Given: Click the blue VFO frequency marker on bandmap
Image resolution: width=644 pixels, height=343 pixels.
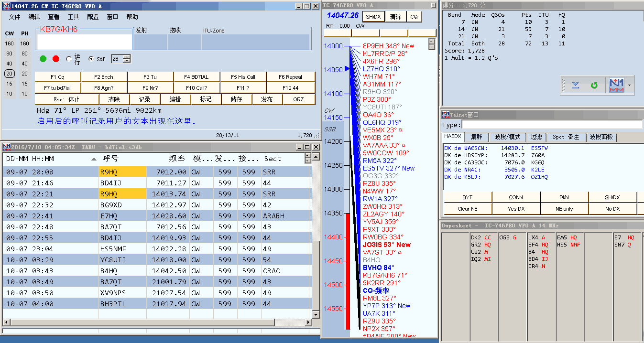Looking at the screenshot, I should [x=347, y=69].
